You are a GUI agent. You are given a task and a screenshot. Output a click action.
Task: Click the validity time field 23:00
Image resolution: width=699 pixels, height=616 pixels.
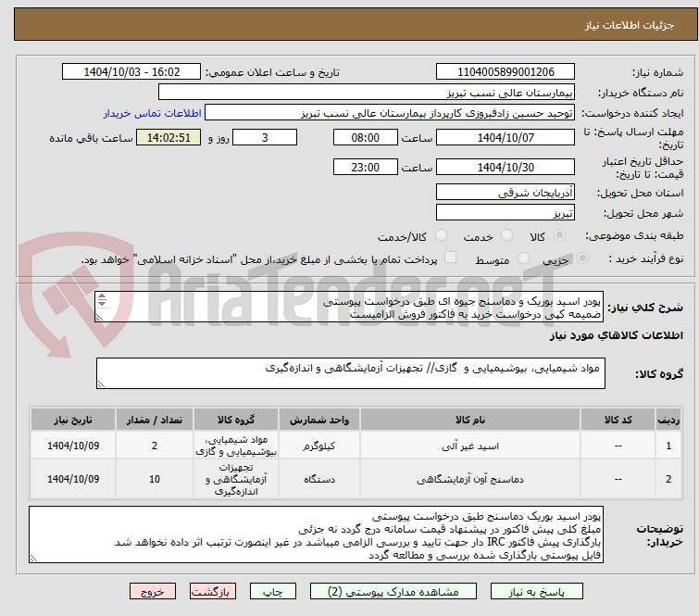pos(366,167)
